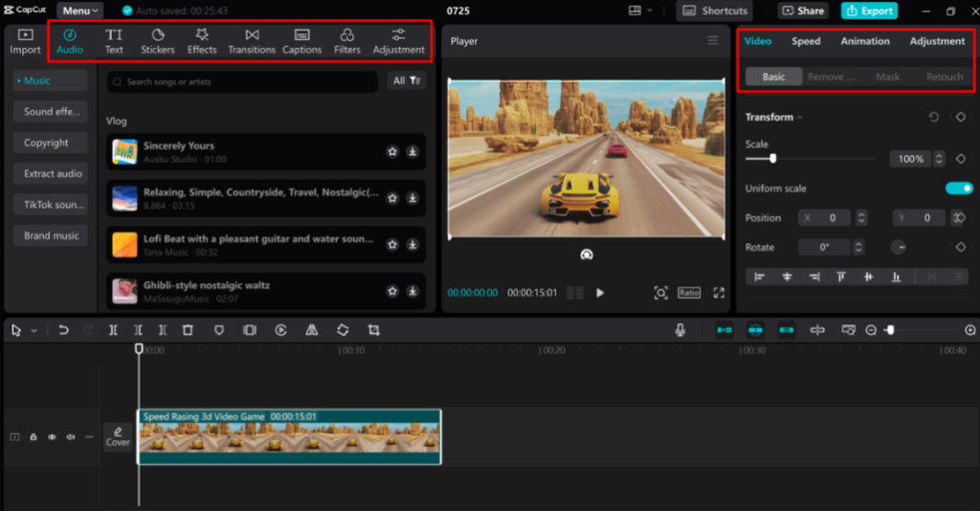Open the Adjustment panel in top toolbar

[x=398, y=42]
